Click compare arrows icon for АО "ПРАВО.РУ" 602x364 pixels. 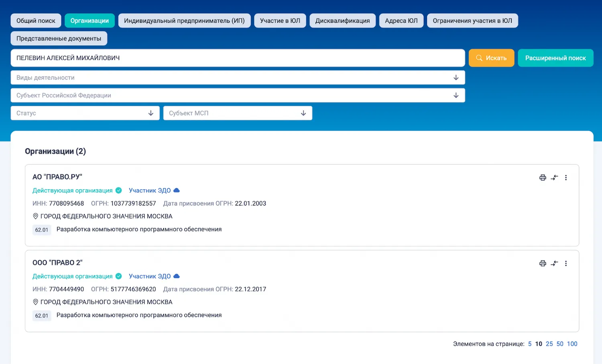pyautogui.click(x=554, y=178)
